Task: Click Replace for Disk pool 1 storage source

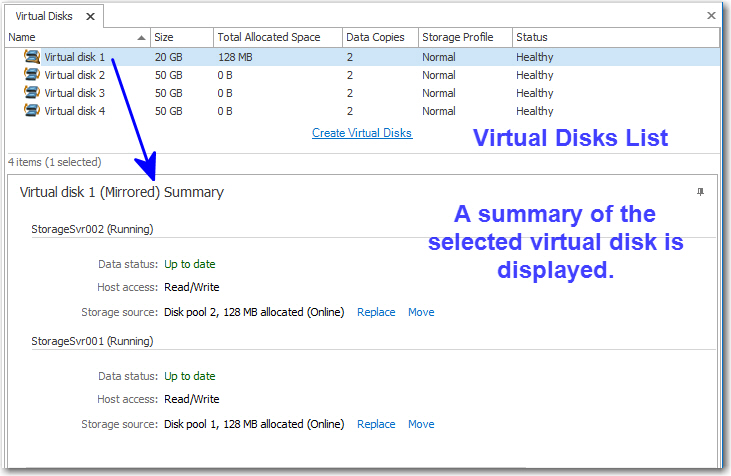Action: coord(376,424)
